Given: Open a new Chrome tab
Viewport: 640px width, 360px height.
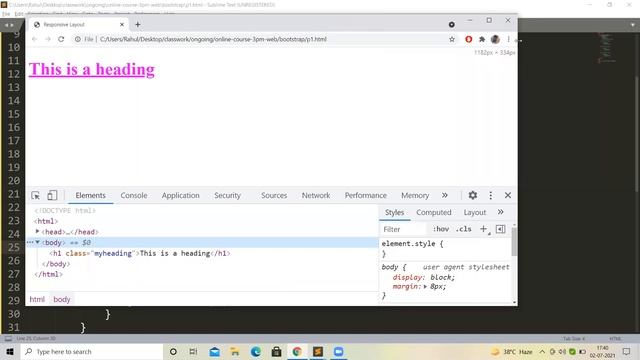Looking at the screenshot, I should tap(138, 24).
